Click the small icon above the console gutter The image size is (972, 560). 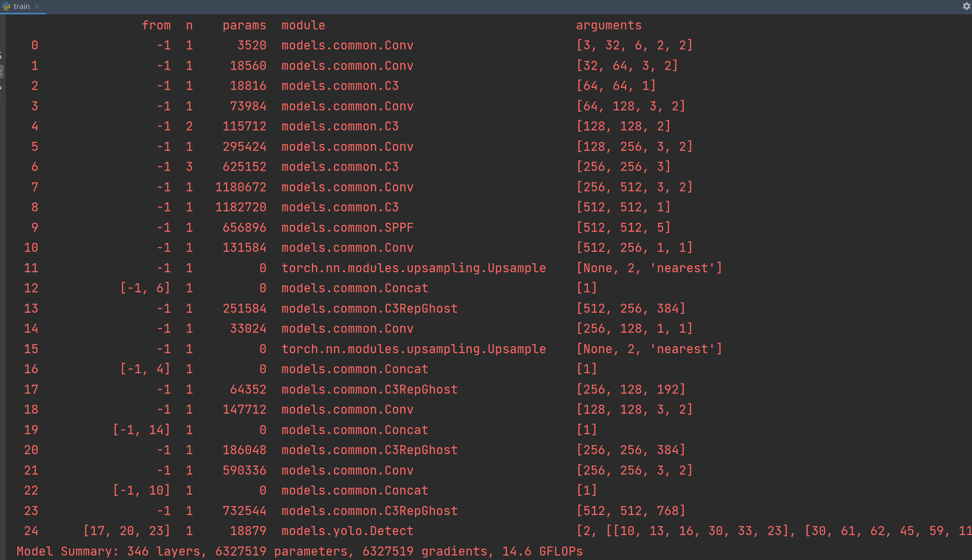coord(2,54)
